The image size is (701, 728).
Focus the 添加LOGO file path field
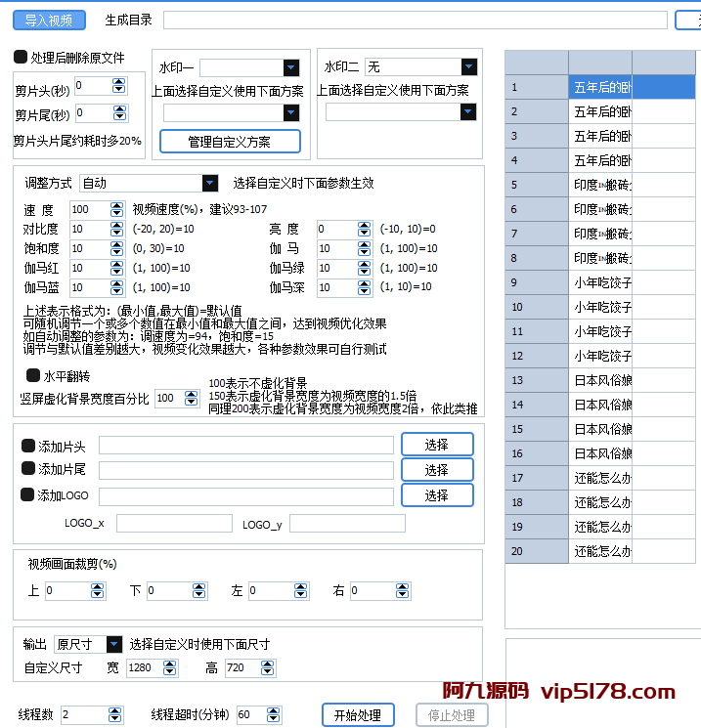246,496
